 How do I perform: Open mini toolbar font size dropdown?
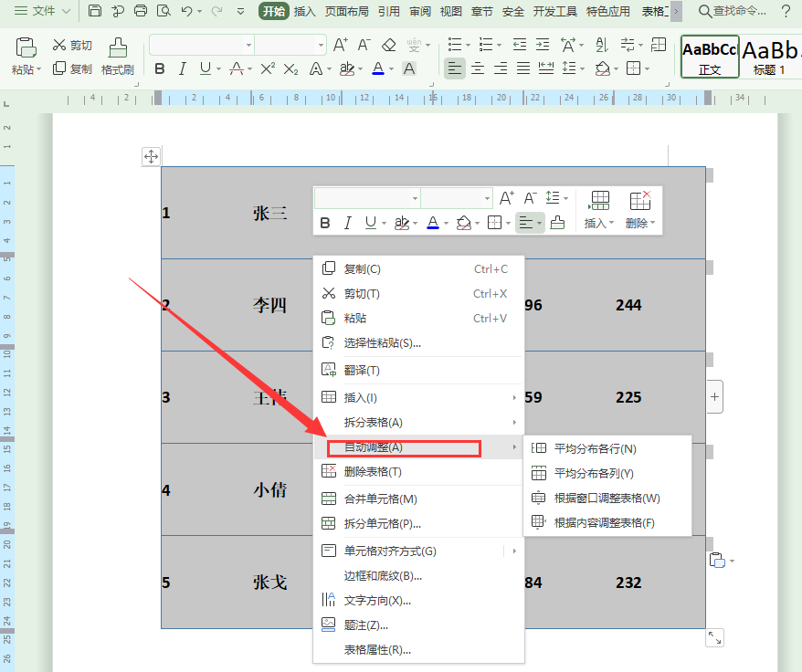[x=487, y=198]
